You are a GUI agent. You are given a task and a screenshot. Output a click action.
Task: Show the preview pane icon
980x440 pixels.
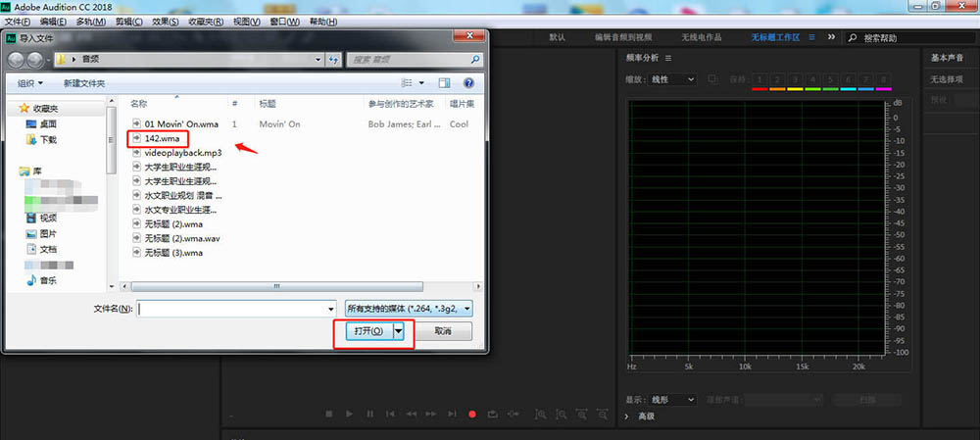(444, 82)
